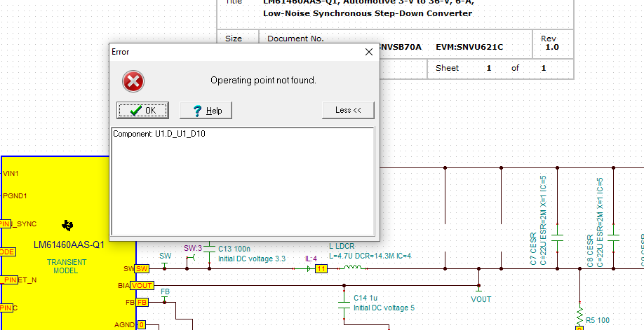This screenshot has height=330, width=644.
Task: Confirm the error with the OK button
Action: pyautogui.click(x=142, y=111)
